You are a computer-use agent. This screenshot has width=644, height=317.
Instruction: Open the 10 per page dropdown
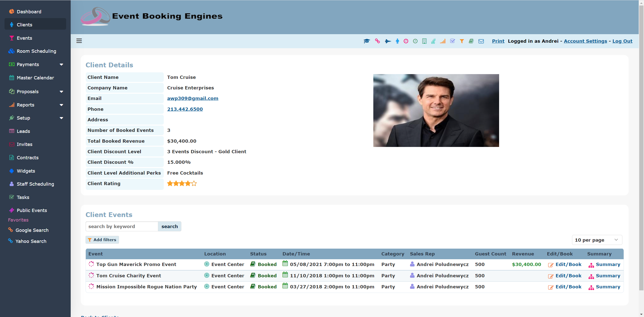[597, 240]
